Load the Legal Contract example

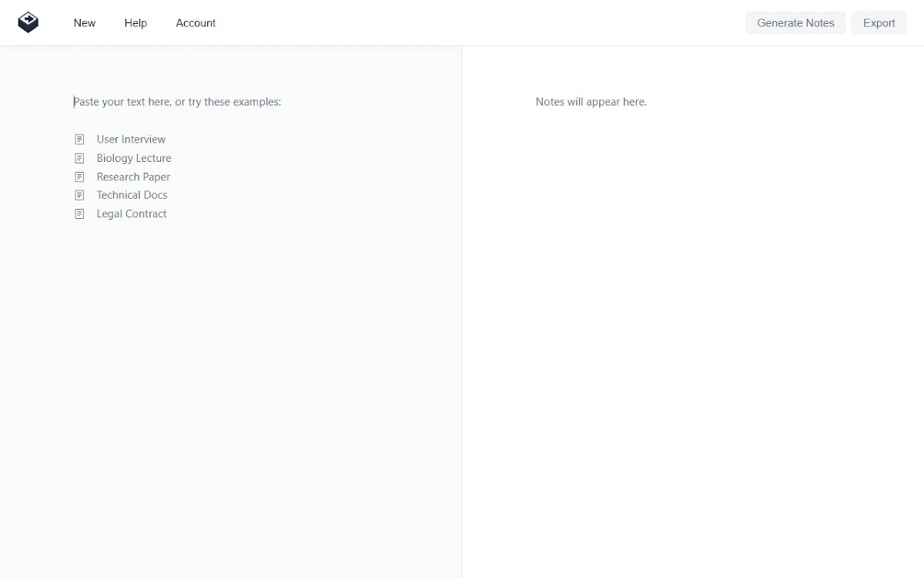coord(132,213)
